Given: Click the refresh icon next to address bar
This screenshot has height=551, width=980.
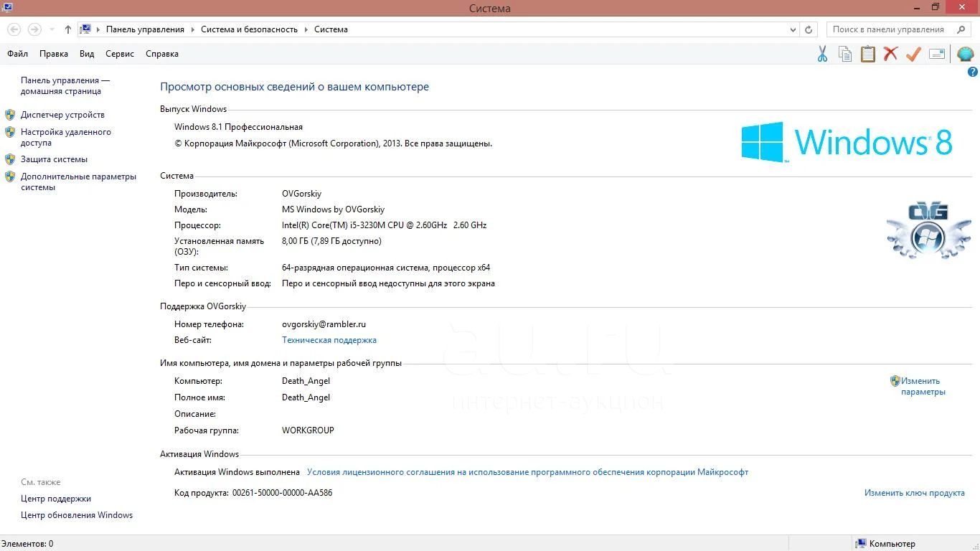Looking at the screenshot, I should click(809, 29).
